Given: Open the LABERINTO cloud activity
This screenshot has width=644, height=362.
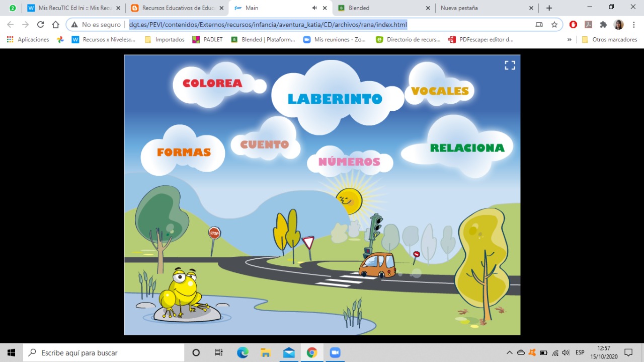Looking at the screenshot, I should point(335,99).
